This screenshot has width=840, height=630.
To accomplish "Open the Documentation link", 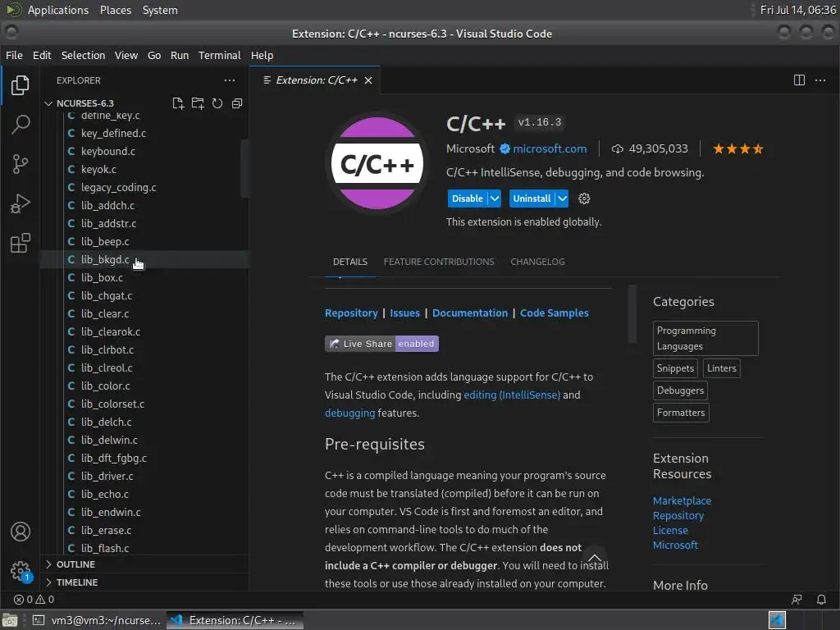I will [470, 313].
